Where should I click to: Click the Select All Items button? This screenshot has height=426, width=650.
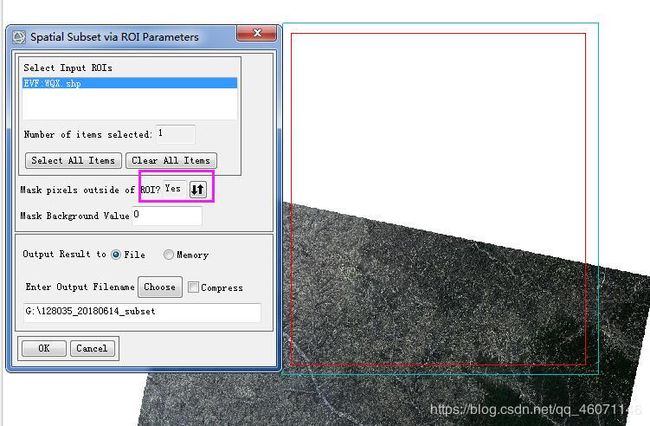click(x=73, y=160)
